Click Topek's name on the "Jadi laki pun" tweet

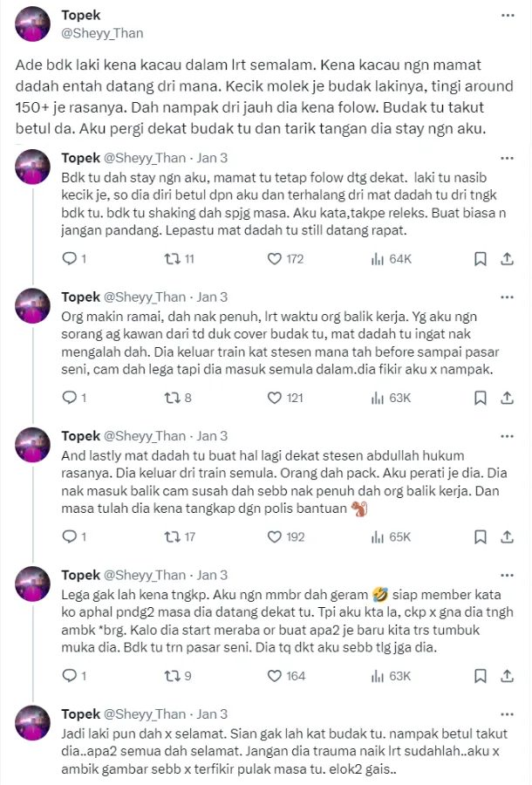coord(81,714)
